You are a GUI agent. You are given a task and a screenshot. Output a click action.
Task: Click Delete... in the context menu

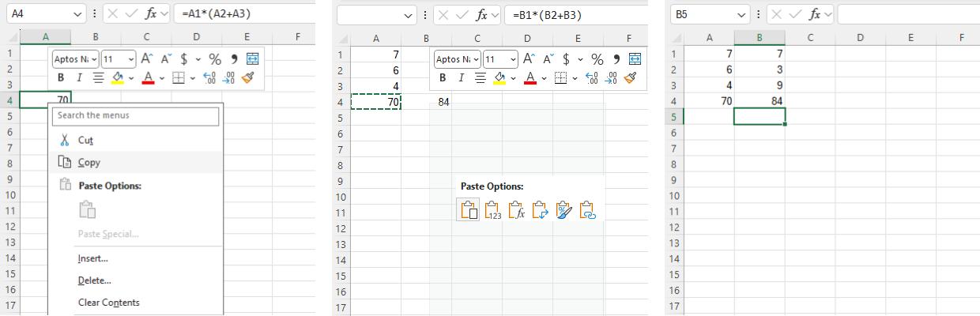coord(94,280)
